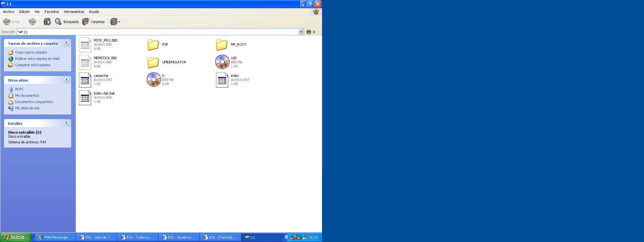Click the forward arrow button
Screen dimensions: 644x242
point(32,22)
